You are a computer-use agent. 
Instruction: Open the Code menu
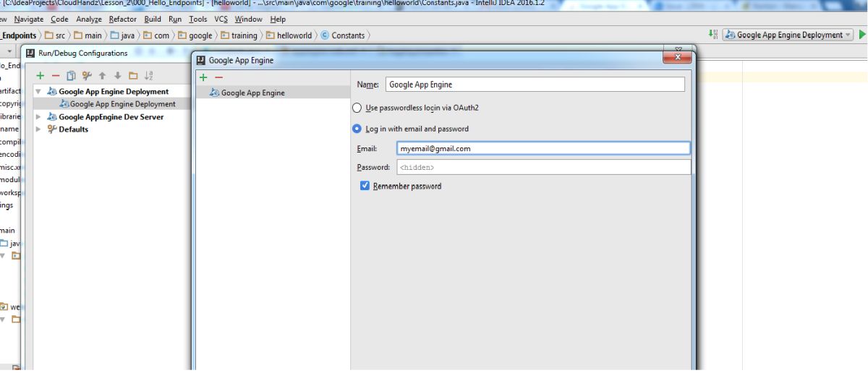pos(60,20)
